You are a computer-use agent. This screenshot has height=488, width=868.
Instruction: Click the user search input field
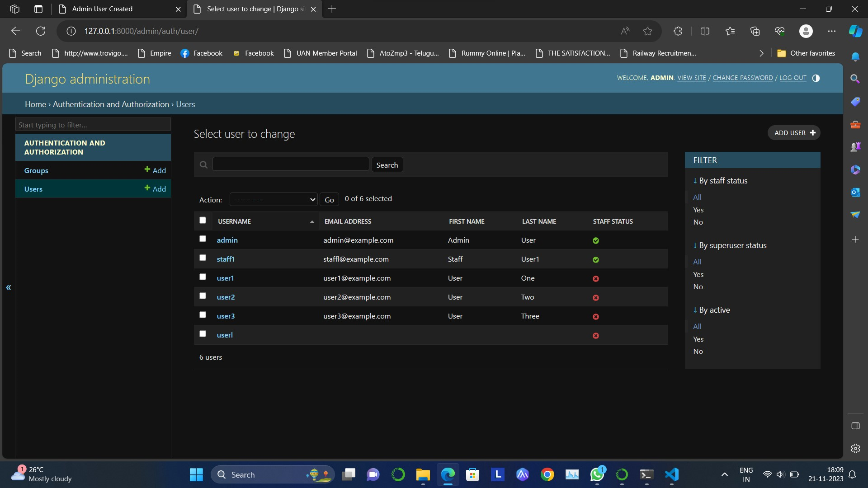coord(291,164)
